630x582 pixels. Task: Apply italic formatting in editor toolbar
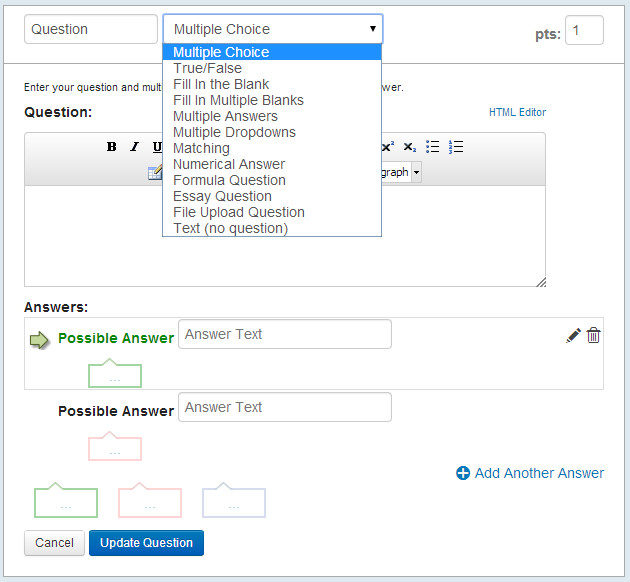point(135,147)
